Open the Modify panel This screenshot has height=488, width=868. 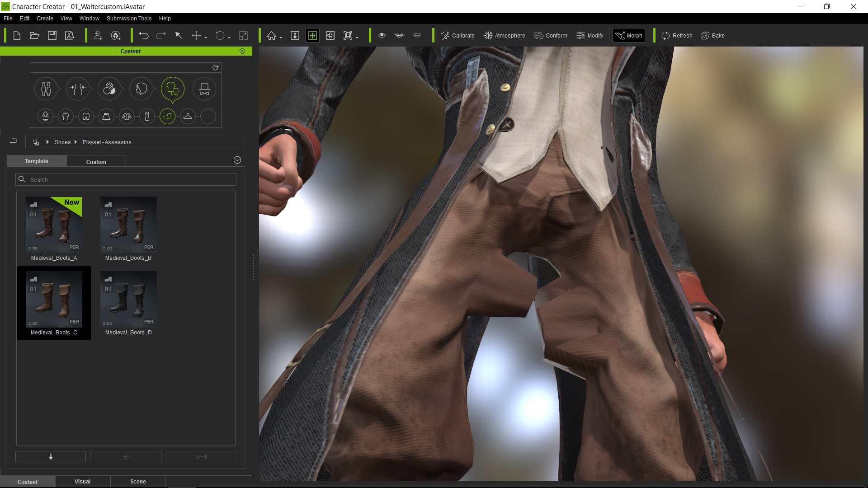[590, 36]
